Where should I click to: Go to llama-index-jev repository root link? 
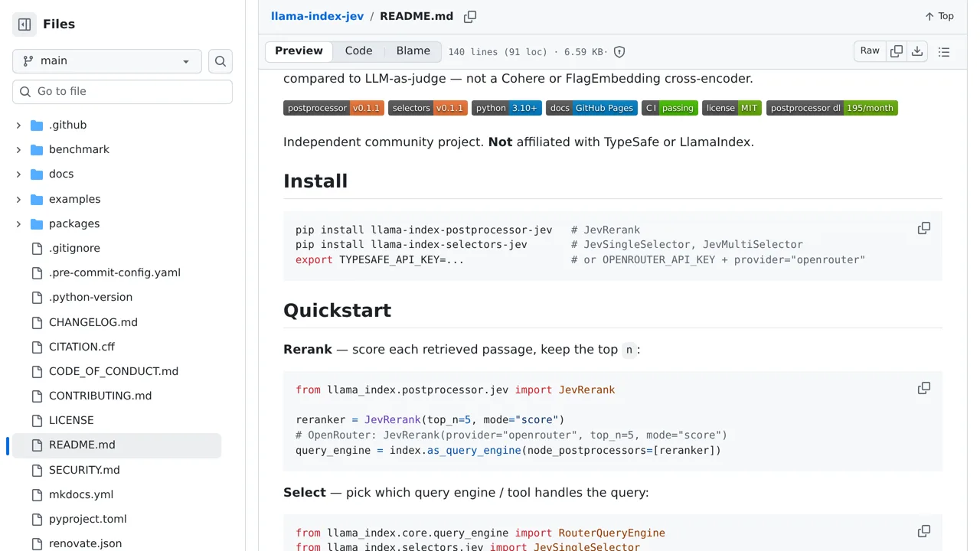coord(317,16)
